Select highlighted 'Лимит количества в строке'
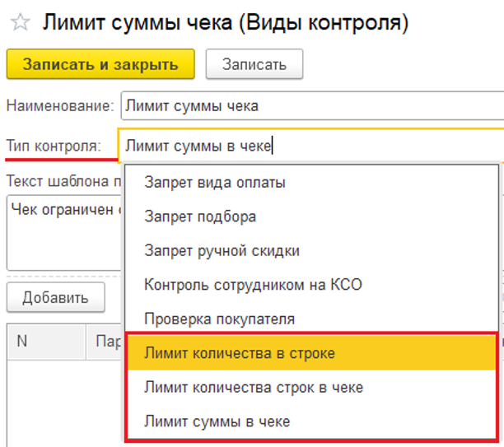The width and height of the screenshot is (504, 447). pyautogui.click(x=240, y=352)
